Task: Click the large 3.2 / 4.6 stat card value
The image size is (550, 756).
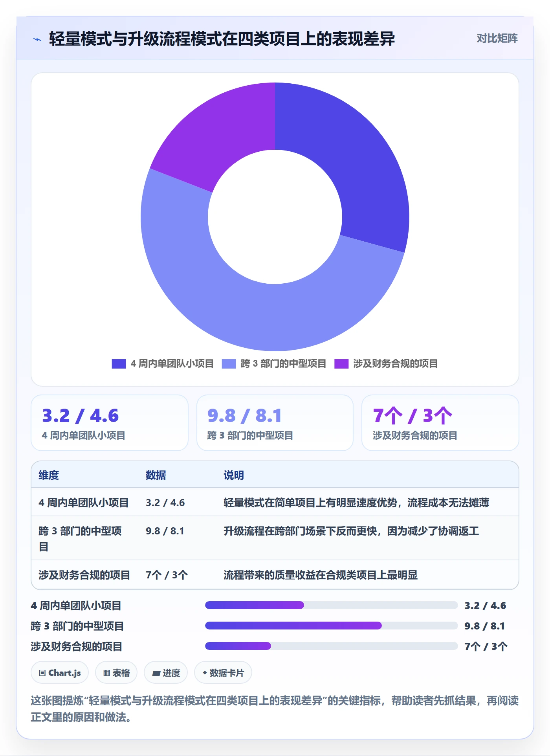Action: (x=81, y=416)
